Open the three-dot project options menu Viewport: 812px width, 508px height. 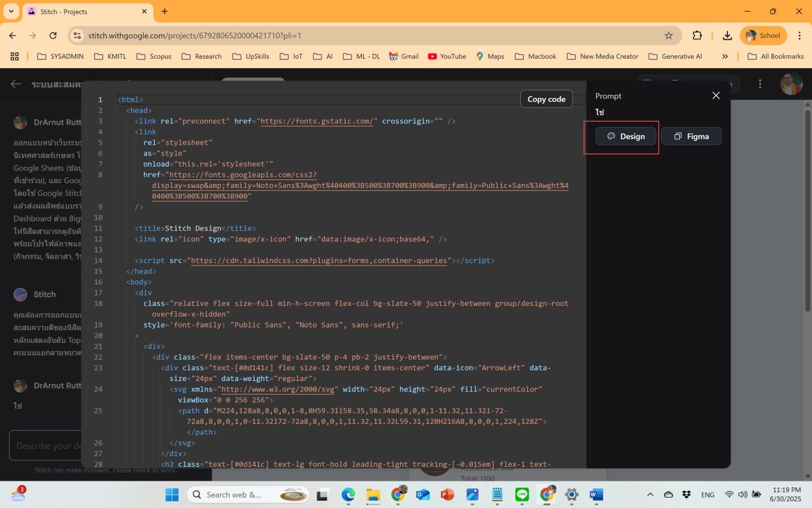[x=760, y=84]
